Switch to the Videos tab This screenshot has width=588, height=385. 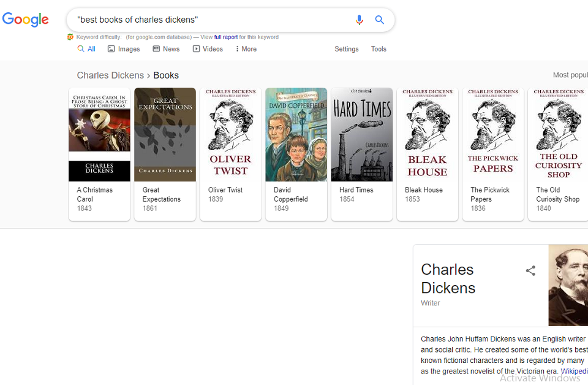coord(208,49)
